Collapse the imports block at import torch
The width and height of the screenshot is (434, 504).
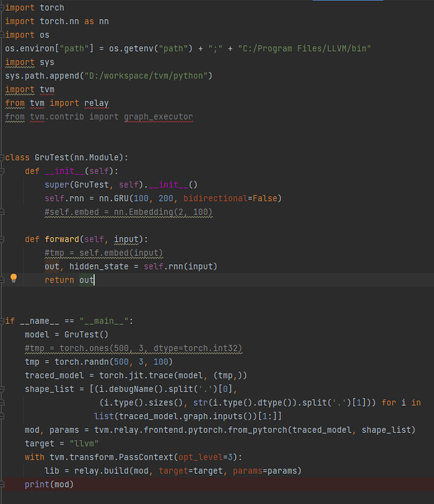pos(3,8)
